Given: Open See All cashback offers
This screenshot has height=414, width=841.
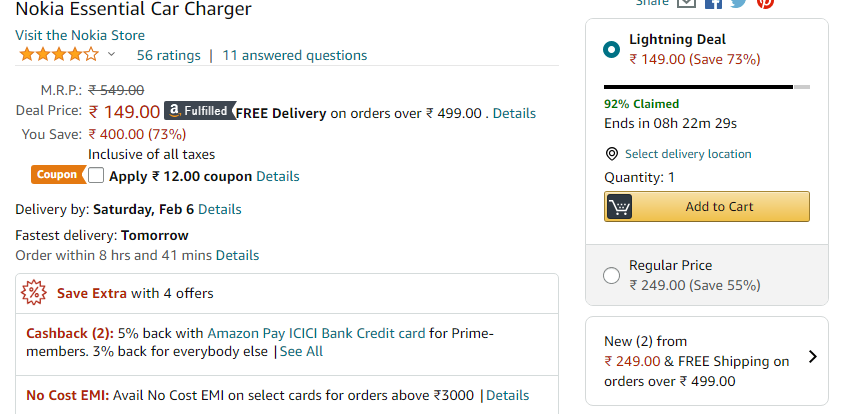Looking at the screenshot, I should click(301, 351).
